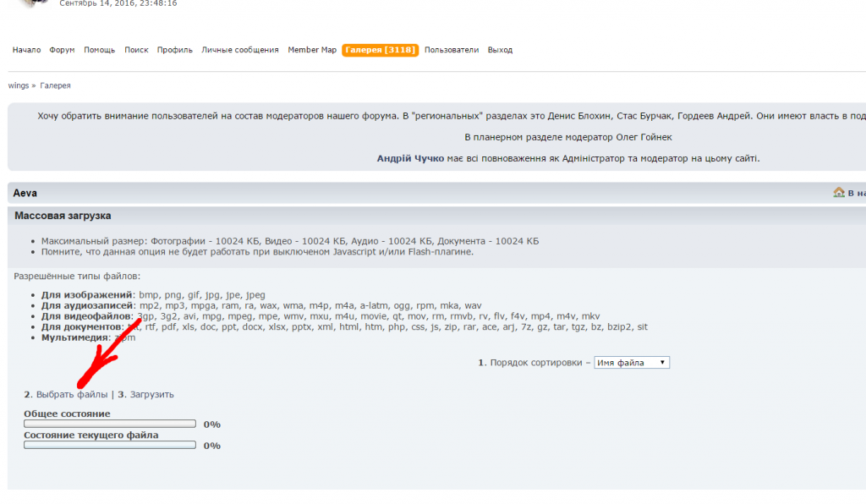Select Помощь in the top menu
Image resolution: width=866 pixels, height=504 pixels.
coord(99,50)
